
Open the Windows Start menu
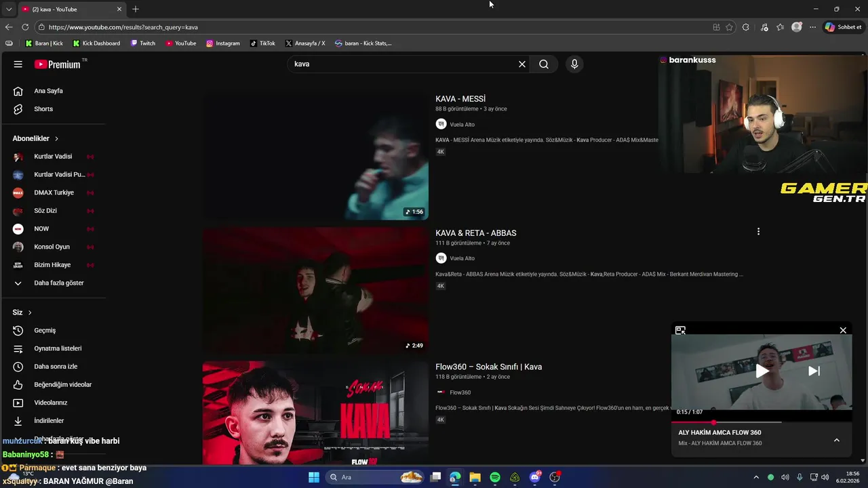tap(314, 477)
